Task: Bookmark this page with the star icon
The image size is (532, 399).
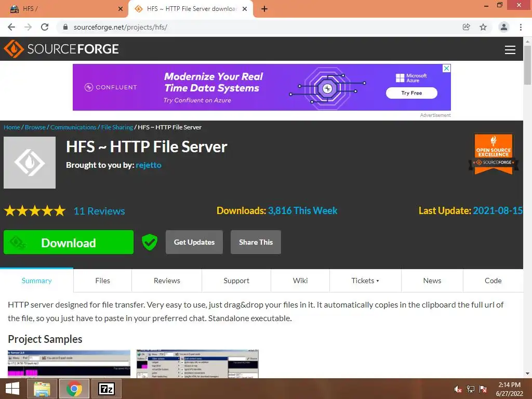Action: (483, 27)
